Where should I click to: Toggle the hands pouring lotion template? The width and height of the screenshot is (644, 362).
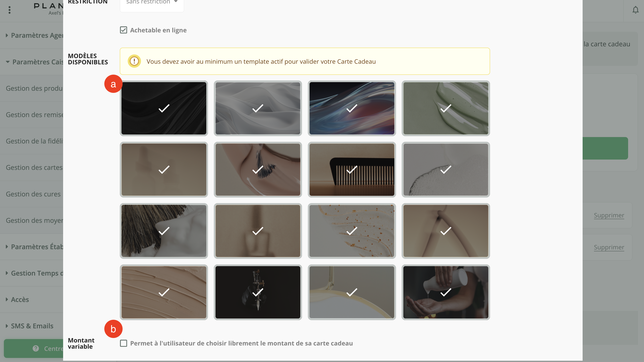coord(446,292)
